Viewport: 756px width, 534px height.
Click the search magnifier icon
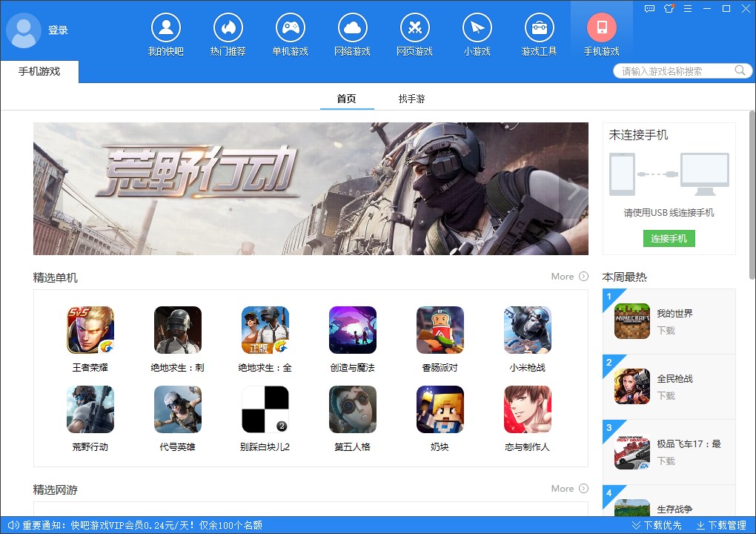pos(740,70)
